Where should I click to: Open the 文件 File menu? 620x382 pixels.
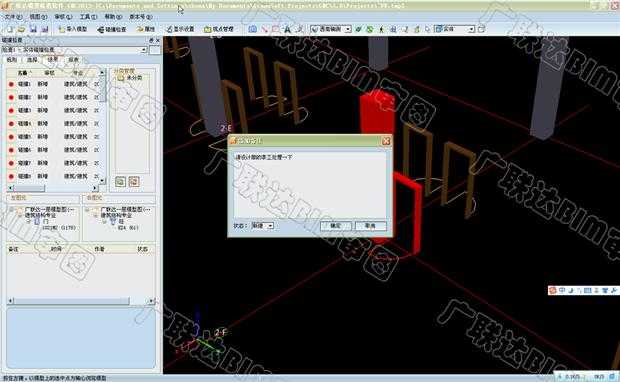[x=13, y=17]
